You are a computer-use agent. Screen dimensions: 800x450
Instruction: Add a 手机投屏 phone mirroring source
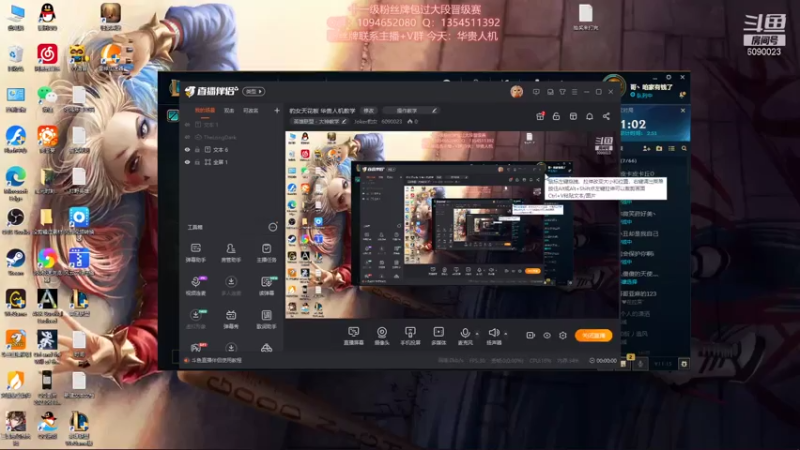click(410, 336)
